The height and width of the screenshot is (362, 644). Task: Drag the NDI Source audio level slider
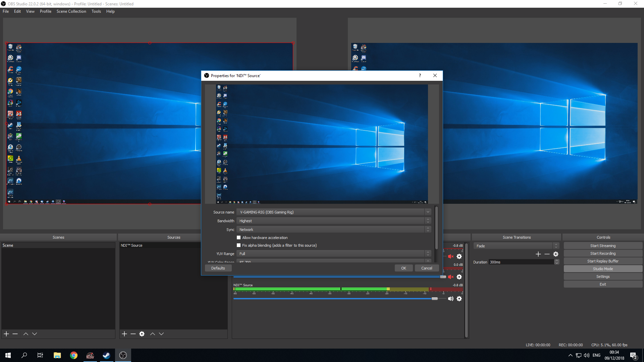point(434,298)
